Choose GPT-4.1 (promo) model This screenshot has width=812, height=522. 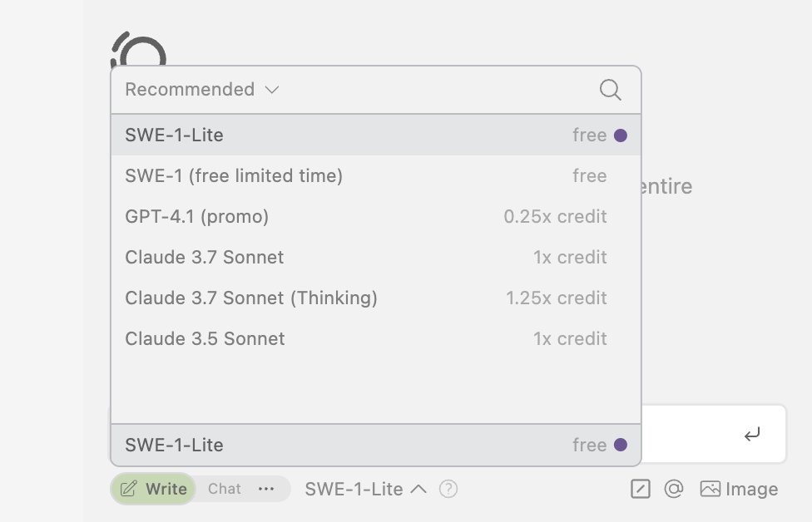(197, 217)
